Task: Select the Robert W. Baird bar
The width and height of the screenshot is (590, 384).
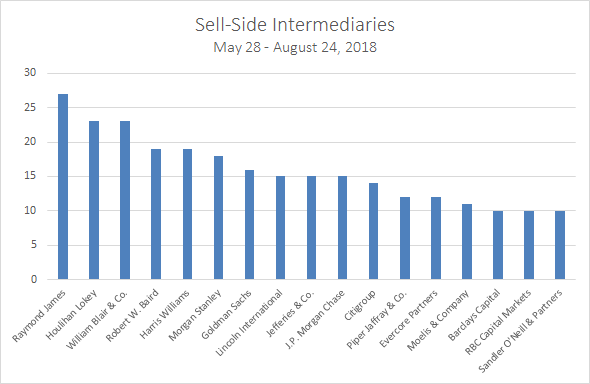Action: [156, 214]
